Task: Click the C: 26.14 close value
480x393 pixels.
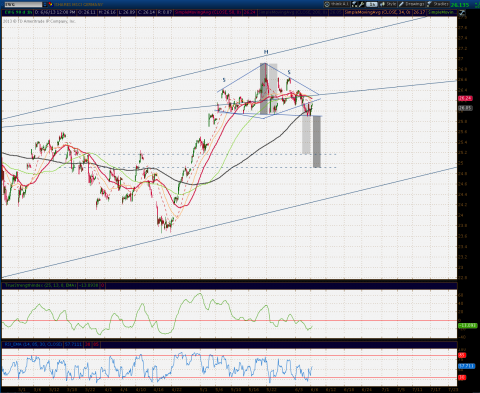Action: tap(145, 12)
